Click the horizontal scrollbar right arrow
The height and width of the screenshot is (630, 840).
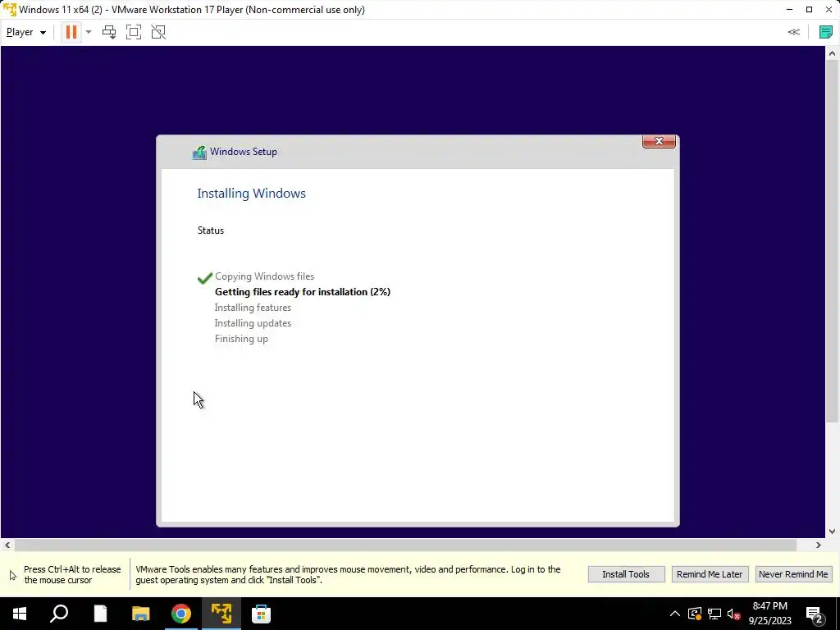pyautogui.click(x=818, y=545)
